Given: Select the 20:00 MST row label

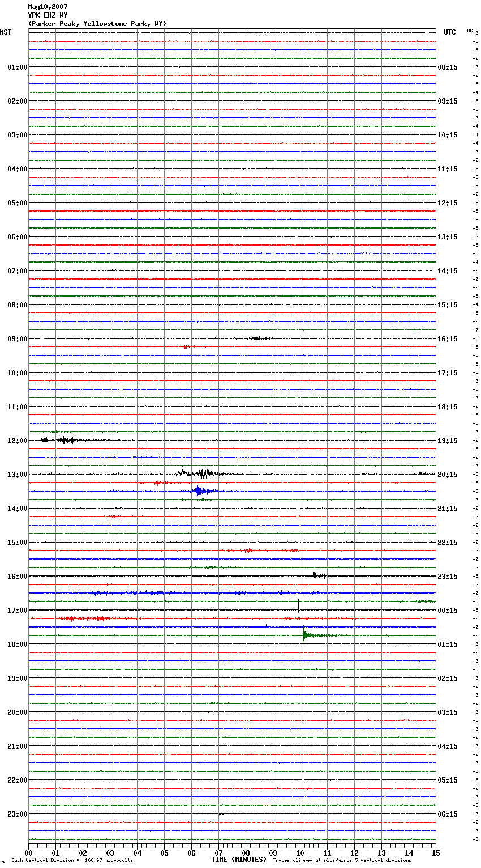Looking at the screenshot, I should [17, 712].
